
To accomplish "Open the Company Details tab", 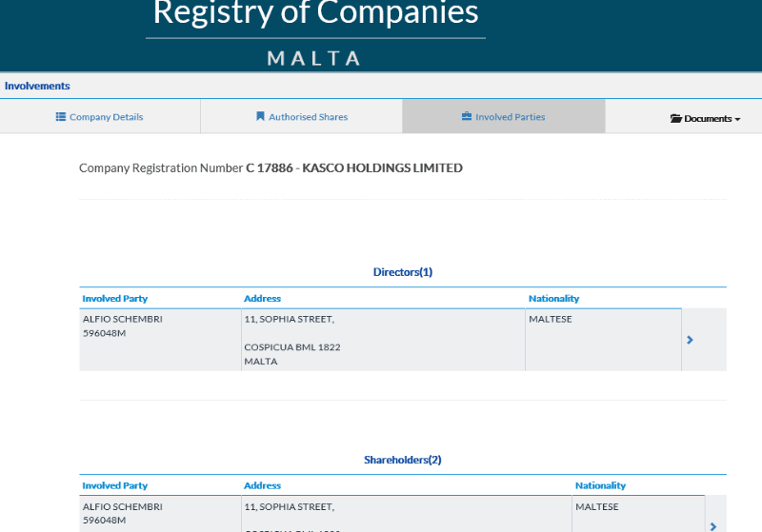I will point(100,116).
